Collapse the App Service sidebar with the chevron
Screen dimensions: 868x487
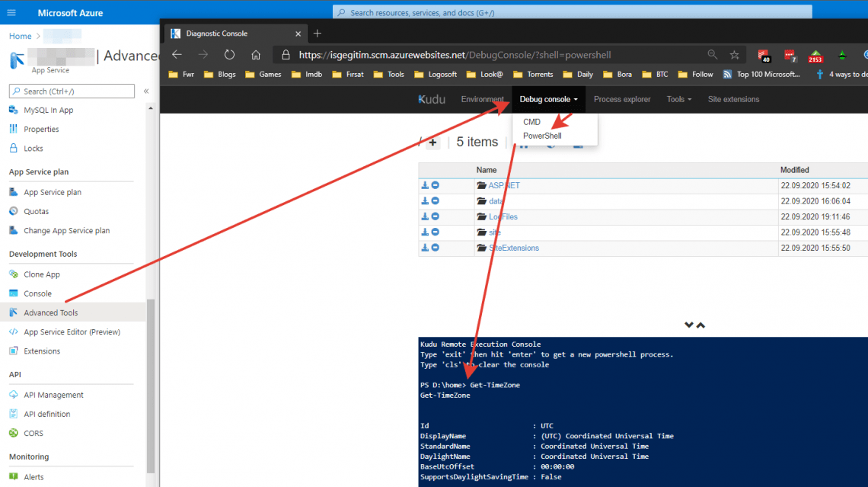tap(145, 91)
